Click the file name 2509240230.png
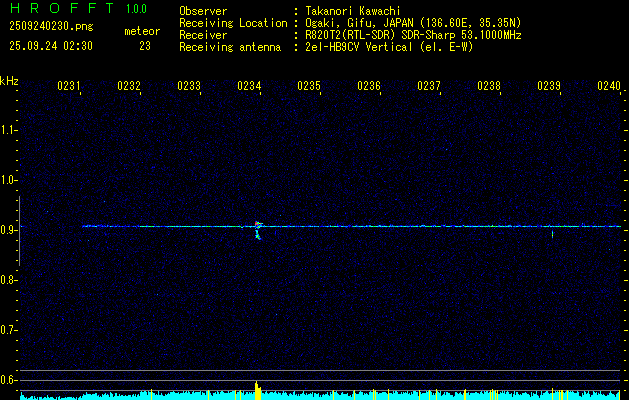This screenshot has height=400, width=629. (x=51, y=26)
